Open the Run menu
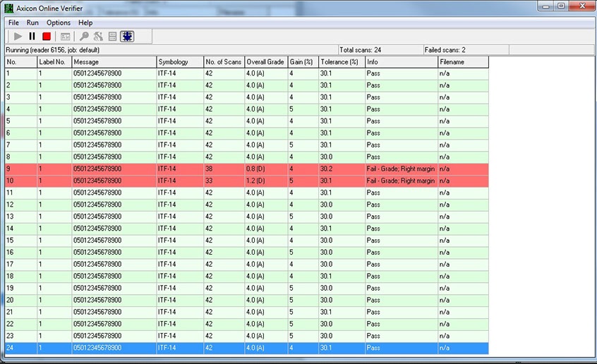This screenshot has width=597, height=364. click(x=32, y=23)
